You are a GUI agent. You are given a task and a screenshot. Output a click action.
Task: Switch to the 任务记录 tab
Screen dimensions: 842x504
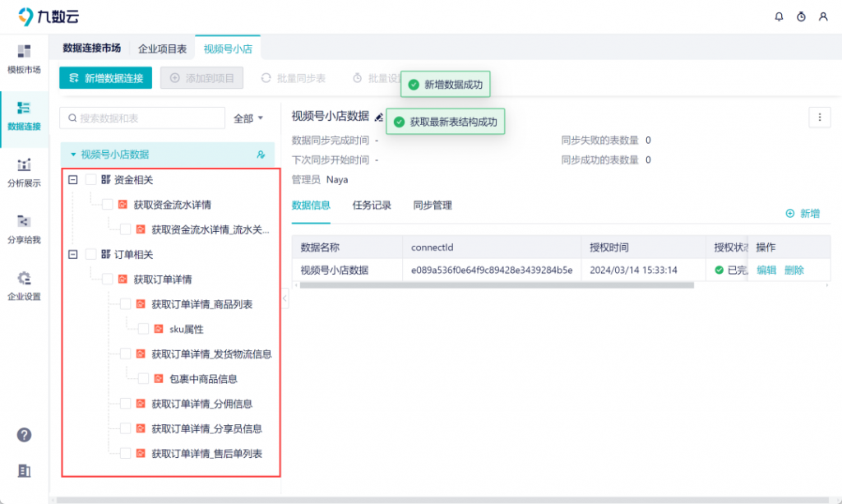372,206
